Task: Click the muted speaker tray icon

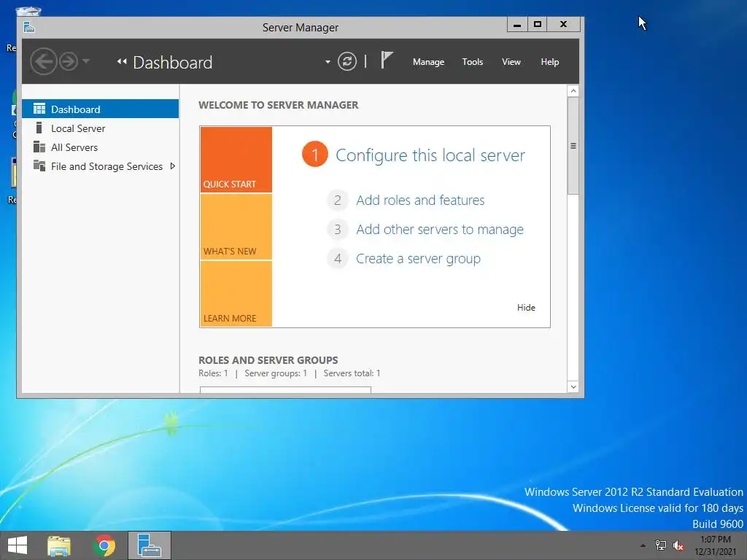Action: click(678, 545)
